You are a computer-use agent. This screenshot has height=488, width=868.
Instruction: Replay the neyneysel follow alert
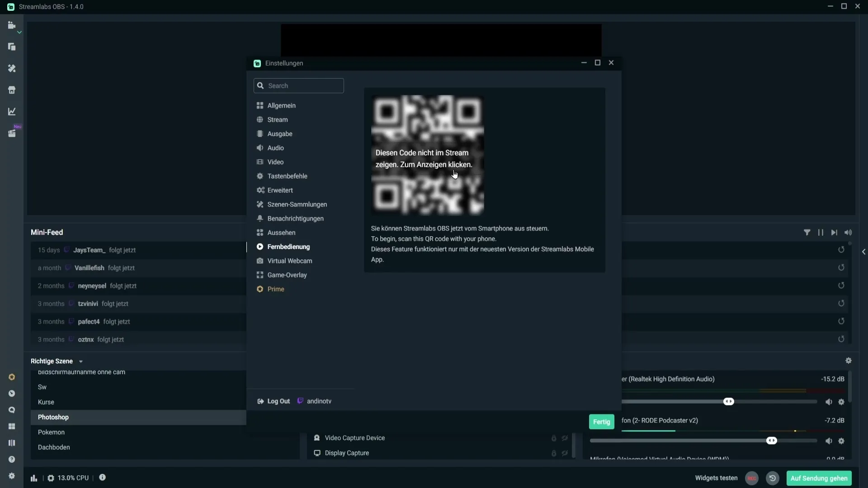tap(841, 286)
